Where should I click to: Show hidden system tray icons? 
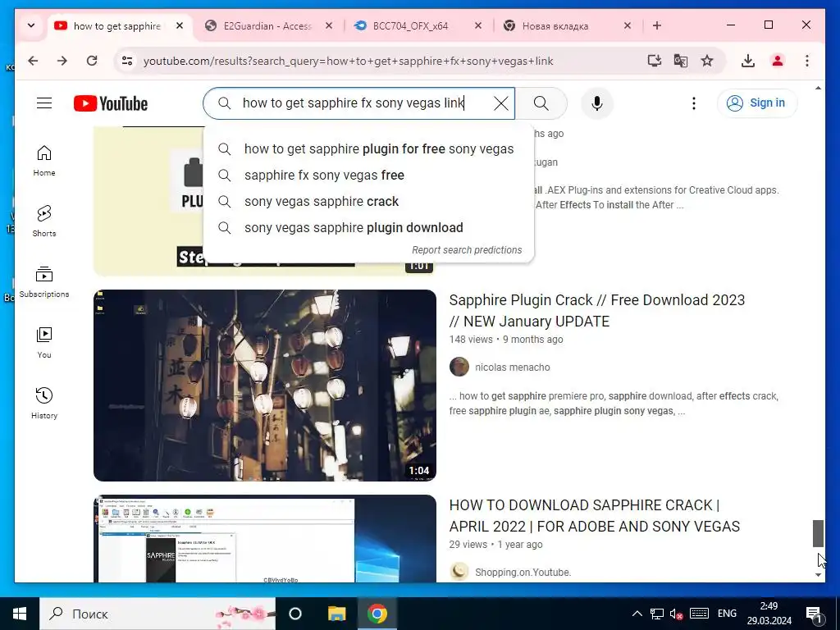pos(637,614)
